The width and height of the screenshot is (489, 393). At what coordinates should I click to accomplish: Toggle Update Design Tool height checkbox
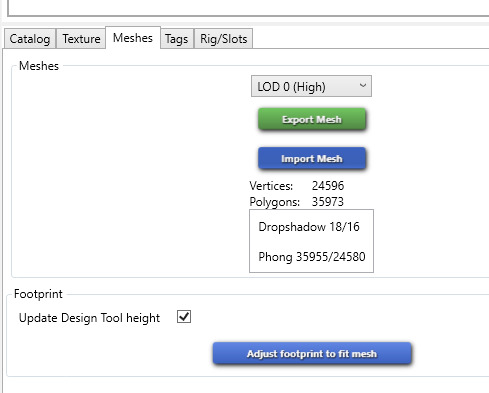184,317
